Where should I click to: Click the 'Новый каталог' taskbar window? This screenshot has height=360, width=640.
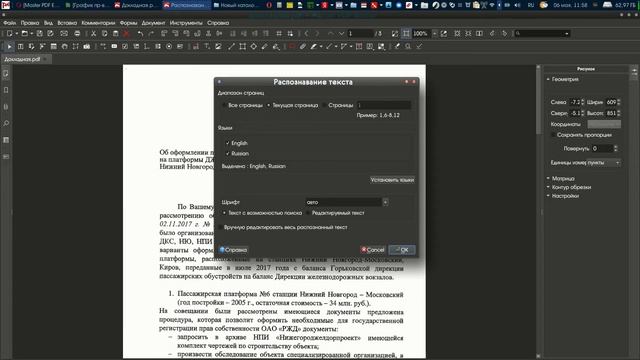point(236,5)
